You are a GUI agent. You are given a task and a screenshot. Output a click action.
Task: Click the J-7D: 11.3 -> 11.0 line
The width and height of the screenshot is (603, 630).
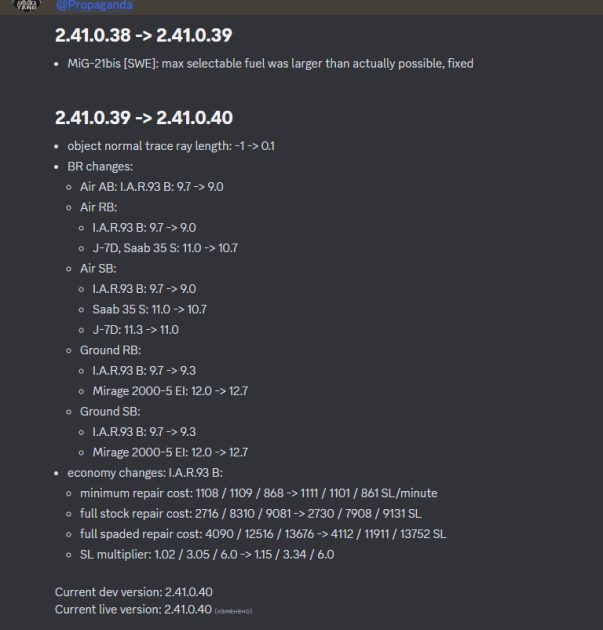coord(135,330)
